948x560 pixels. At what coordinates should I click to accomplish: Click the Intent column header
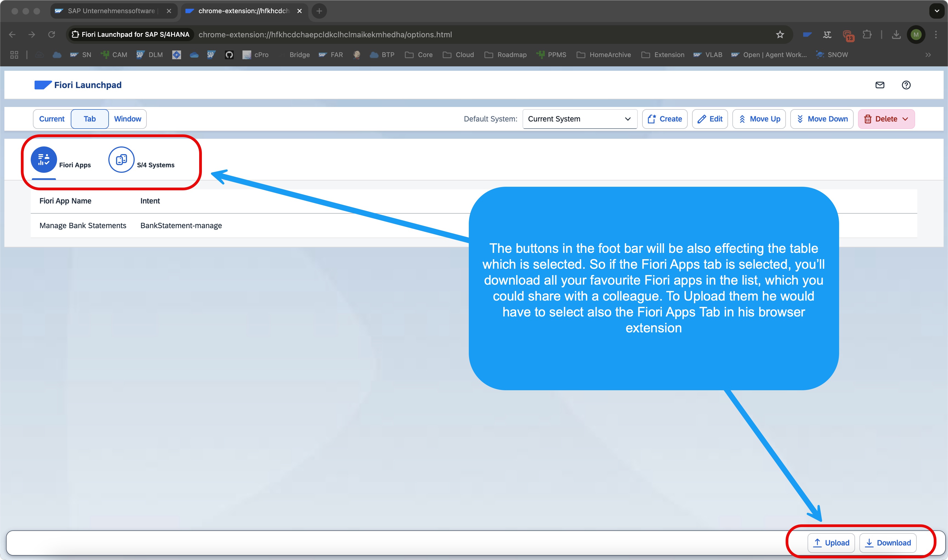tap(150, 201)
